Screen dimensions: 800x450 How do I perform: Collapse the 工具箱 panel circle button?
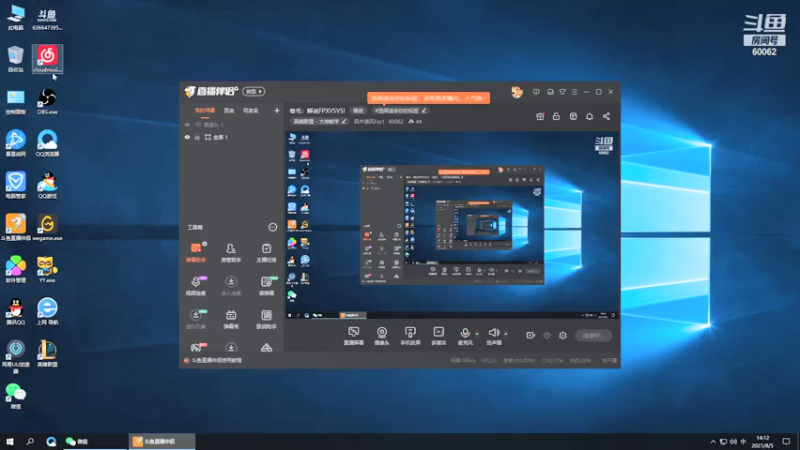tap(272, 228)
